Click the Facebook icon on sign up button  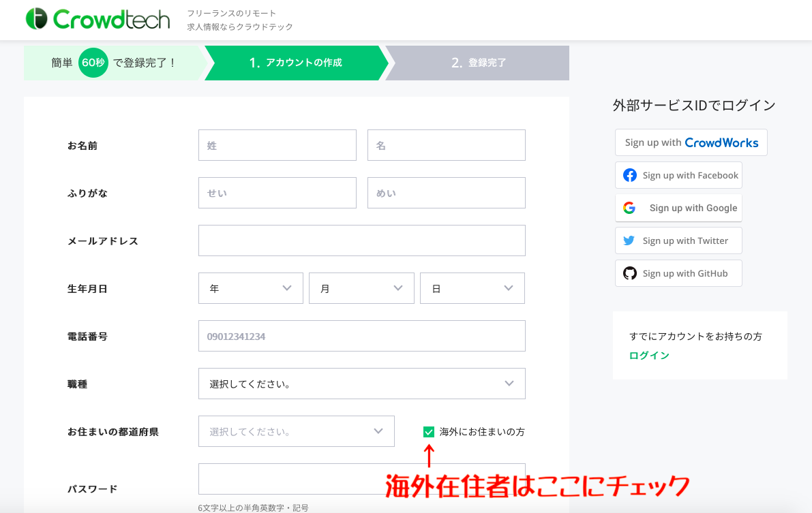pos(629,175)
